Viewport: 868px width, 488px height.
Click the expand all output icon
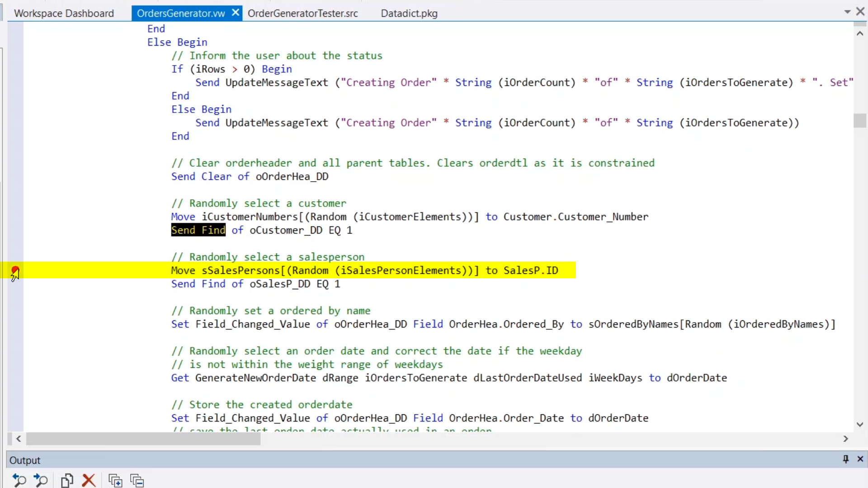(x=115, y=480)
